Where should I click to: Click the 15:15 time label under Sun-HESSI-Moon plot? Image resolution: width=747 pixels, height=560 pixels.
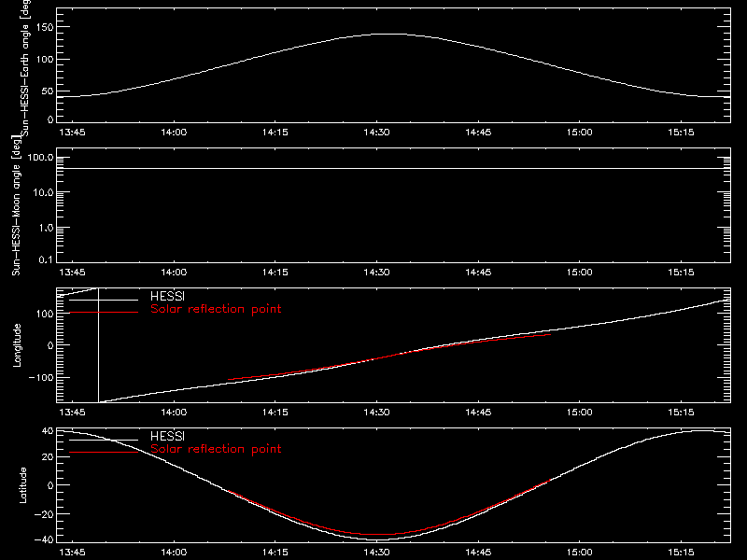pos(681,272)
